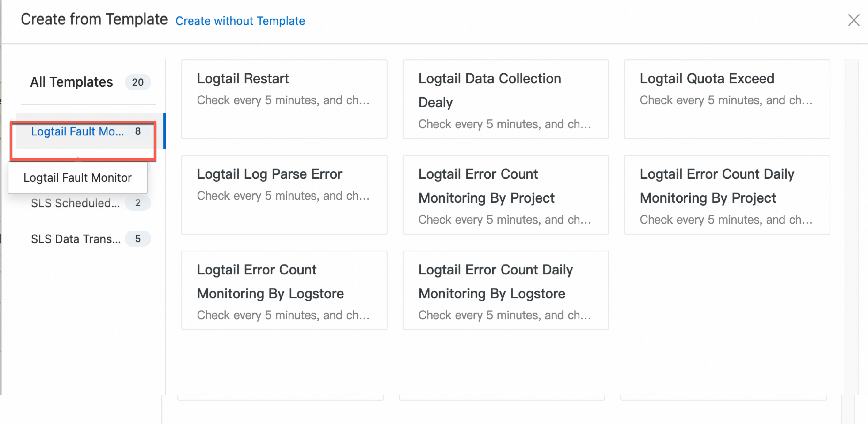
Task: Close the Create from Template dialog
Action: click(853, 20)
